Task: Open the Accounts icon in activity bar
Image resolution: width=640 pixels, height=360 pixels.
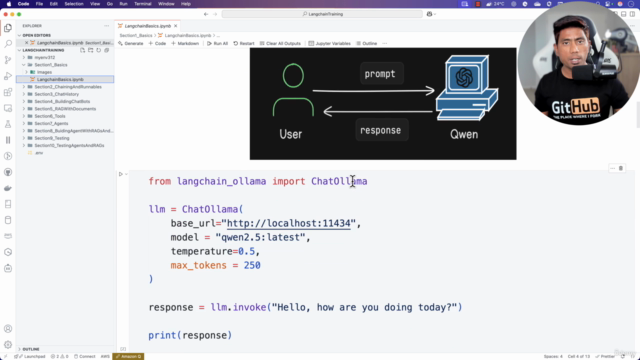Action: [x=8, y=329]
